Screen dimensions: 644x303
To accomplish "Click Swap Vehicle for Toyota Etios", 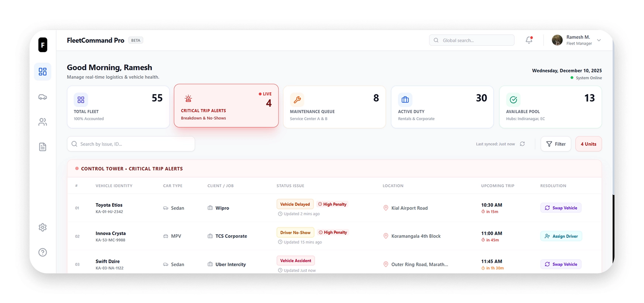I will click(x=561, y=208).
